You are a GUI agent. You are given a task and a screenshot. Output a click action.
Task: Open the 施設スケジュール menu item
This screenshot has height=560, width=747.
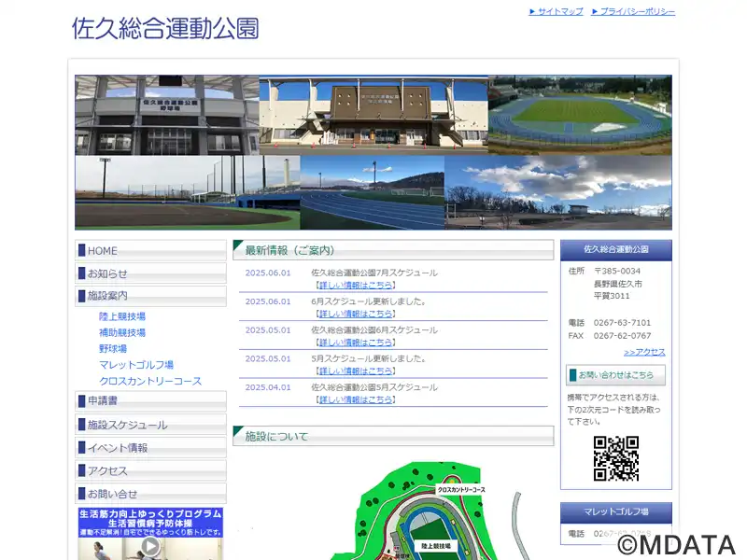tap(150, 425)
